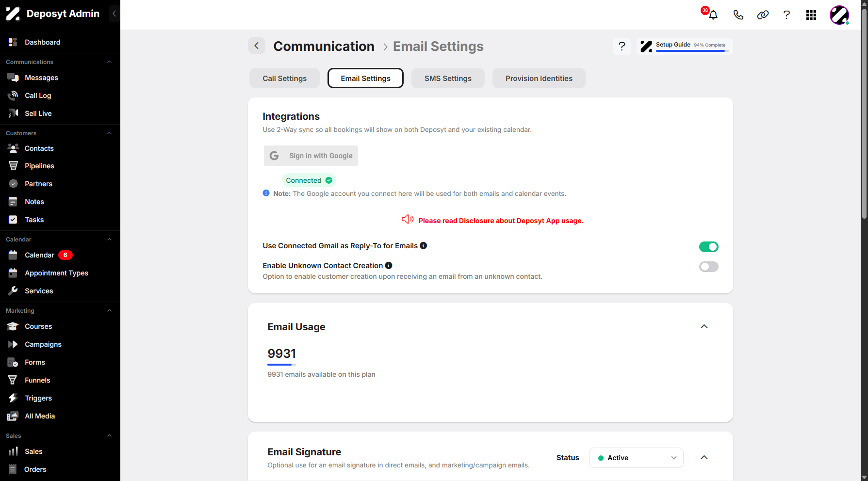This screenshot has height=481, width=868.
Task: Open the phone dialer icon
Action: click(x=738, y=15)
